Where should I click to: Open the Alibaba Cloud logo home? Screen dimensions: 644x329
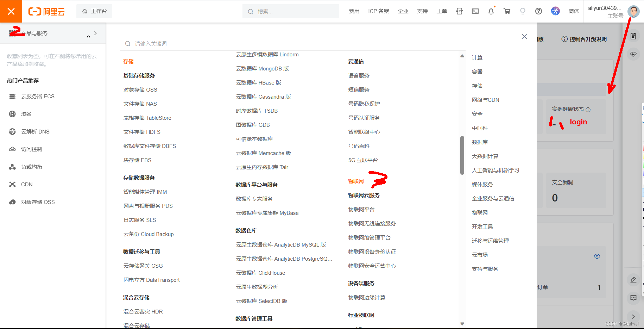pos(46,12)
